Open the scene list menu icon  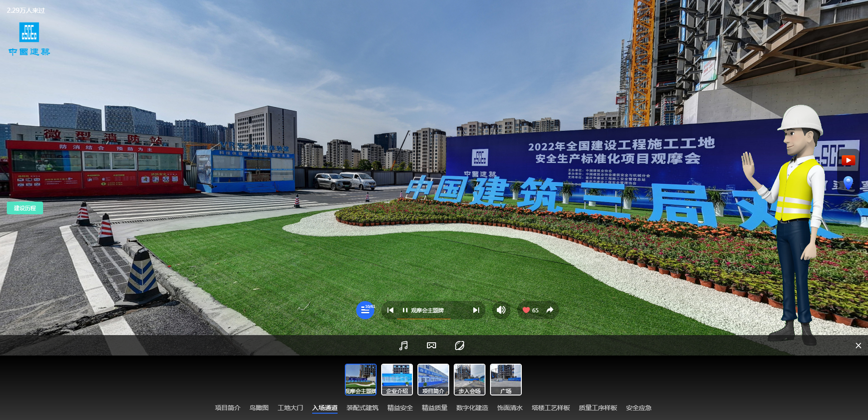pos(365,310)
